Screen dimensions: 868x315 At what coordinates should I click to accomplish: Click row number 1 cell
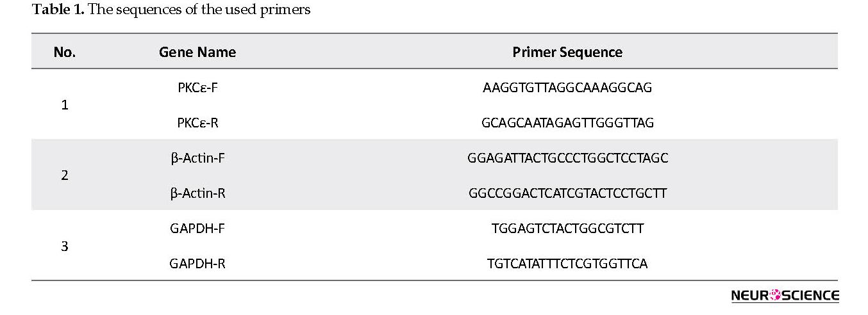click(x=65, y=105)
